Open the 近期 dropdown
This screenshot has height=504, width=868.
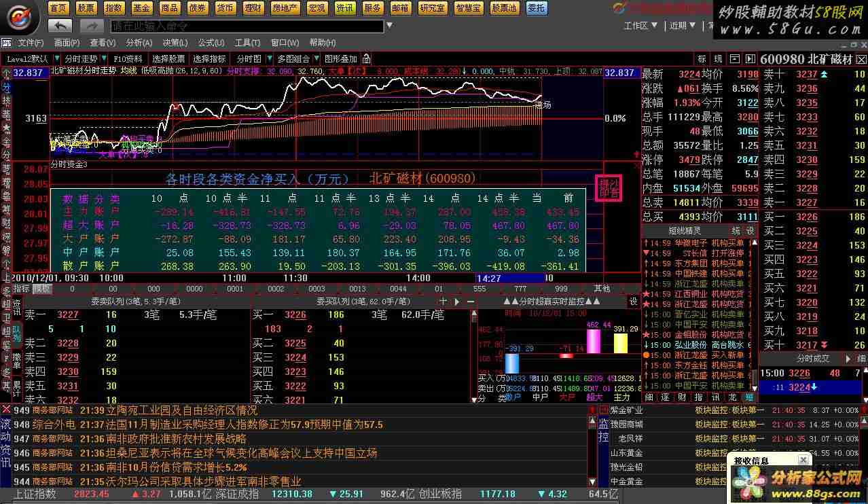(683, 26)
